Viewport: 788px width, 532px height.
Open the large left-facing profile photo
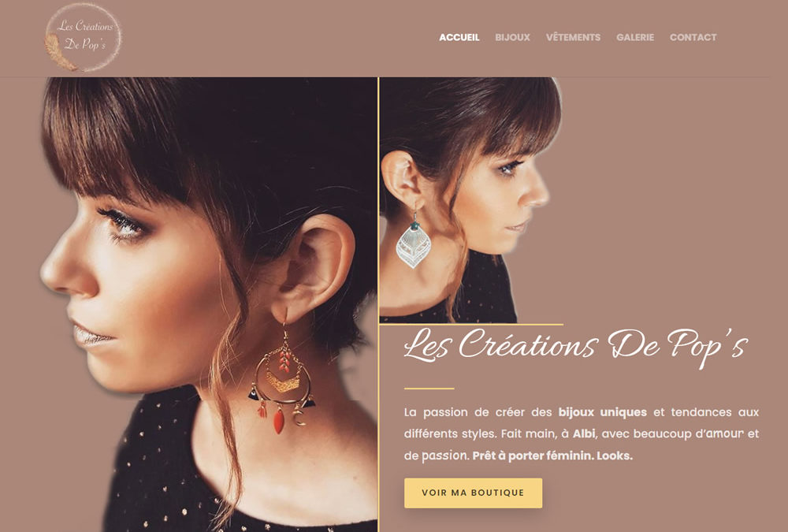209,304
